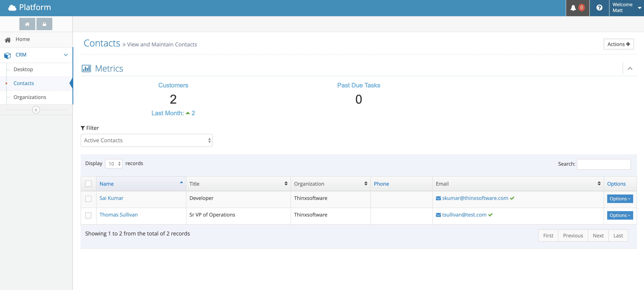Viewport: 644px width, 290px height.
Task: Click the Metrics bar chart icon
Action: click(86, 68)
